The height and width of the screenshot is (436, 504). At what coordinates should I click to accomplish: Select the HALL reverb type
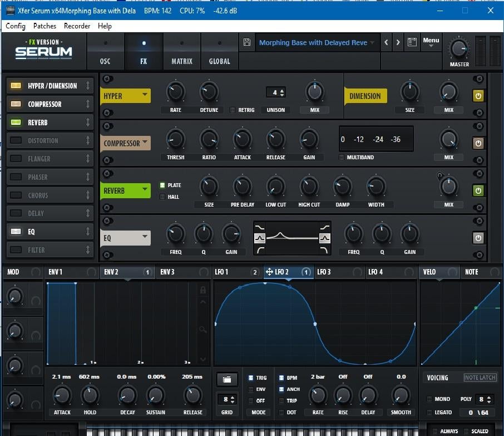tap(162, 197)
